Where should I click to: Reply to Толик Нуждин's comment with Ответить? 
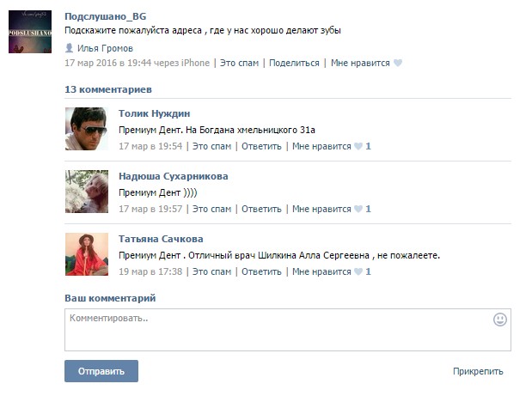[261, 147]
